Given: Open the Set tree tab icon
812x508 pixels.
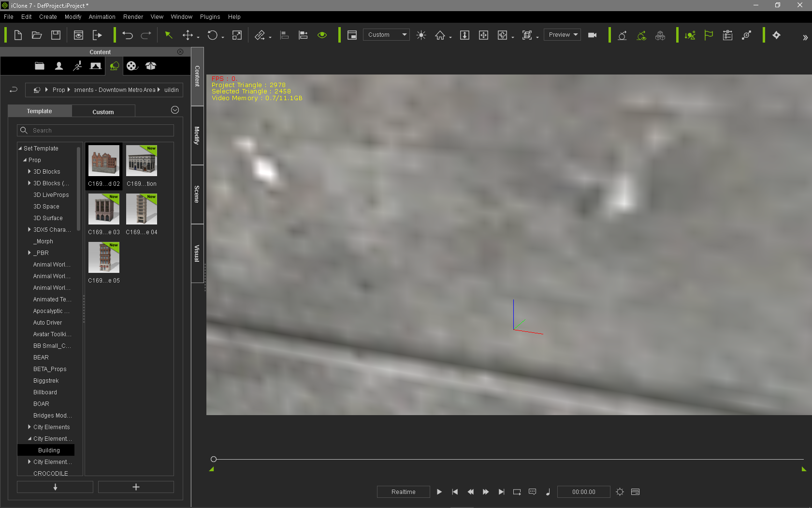Looking at the screenshot, I should tap(114, 66).
